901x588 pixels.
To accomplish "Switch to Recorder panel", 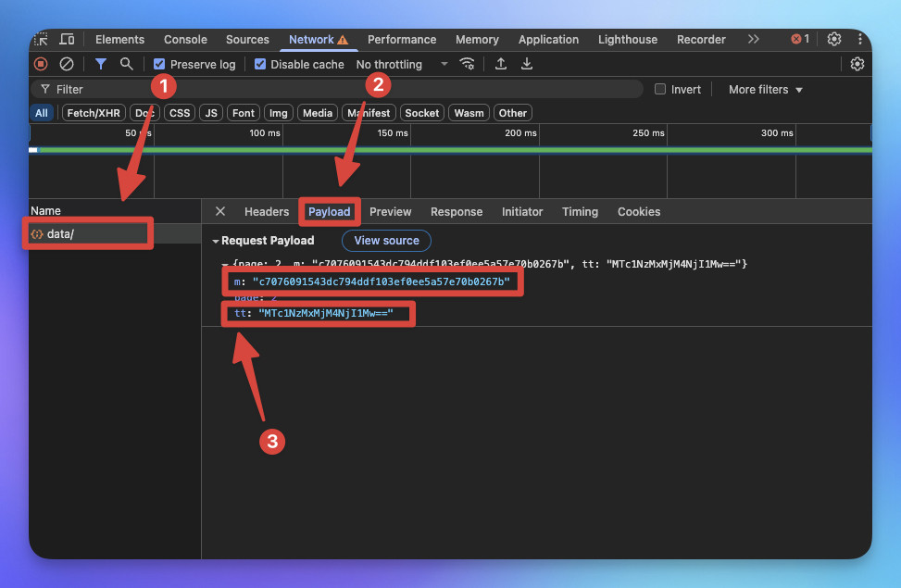I will (701, 39).
